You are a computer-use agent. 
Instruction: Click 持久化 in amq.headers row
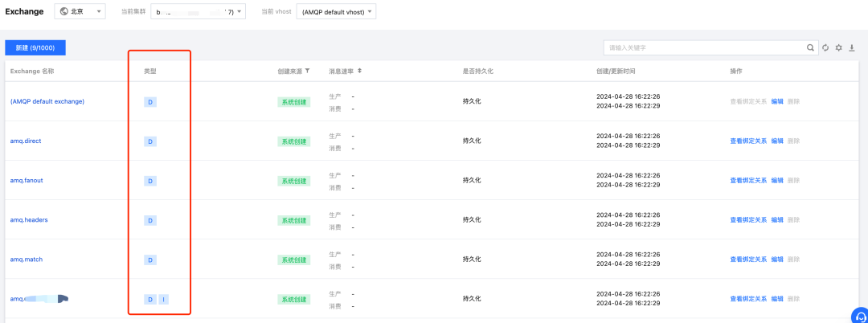[x=472, y=219]
